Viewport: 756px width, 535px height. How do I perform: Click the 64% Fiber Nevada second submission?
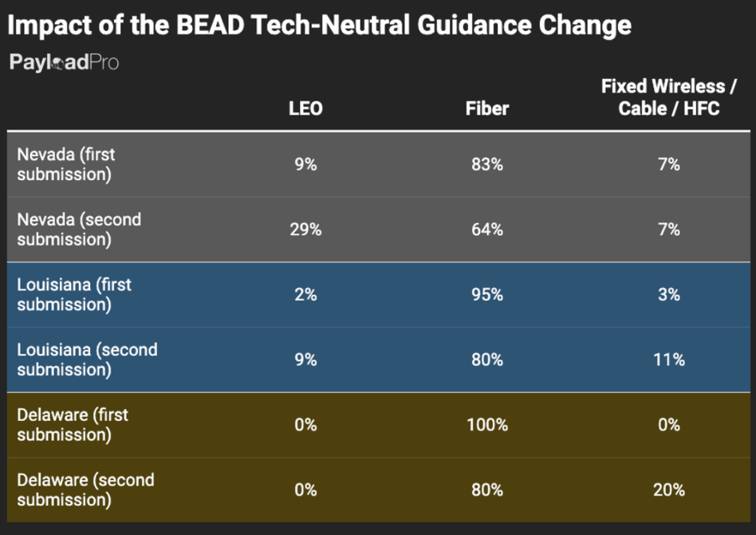pyautogui.click(x=486, y=230)
